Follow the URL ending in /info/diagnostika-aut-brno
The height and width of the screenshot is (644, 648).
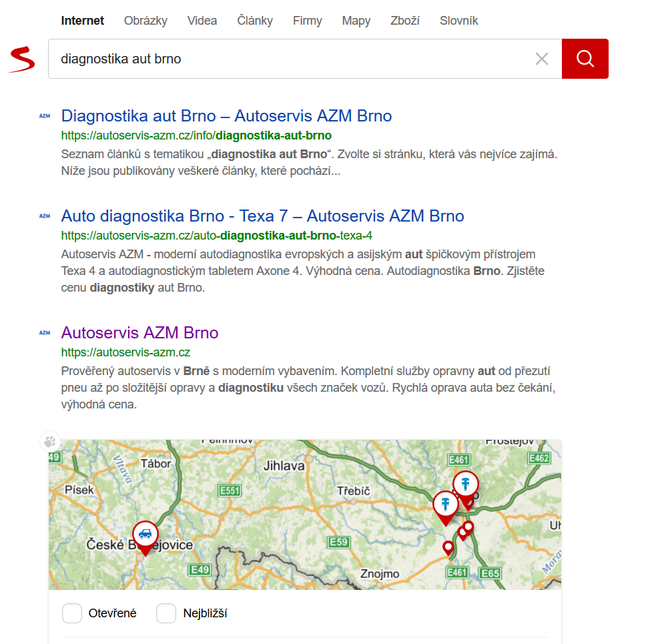coord(196,135)
